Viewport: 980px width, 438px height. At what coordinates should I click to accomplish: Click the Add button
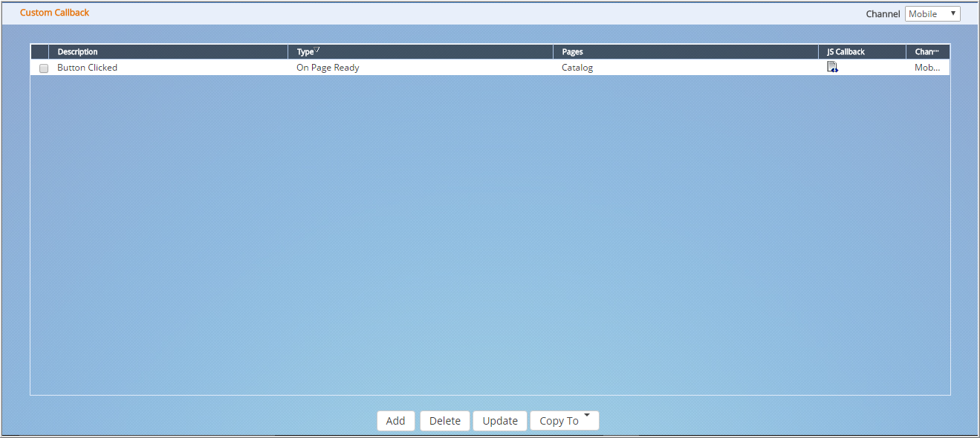coord(396,420)
